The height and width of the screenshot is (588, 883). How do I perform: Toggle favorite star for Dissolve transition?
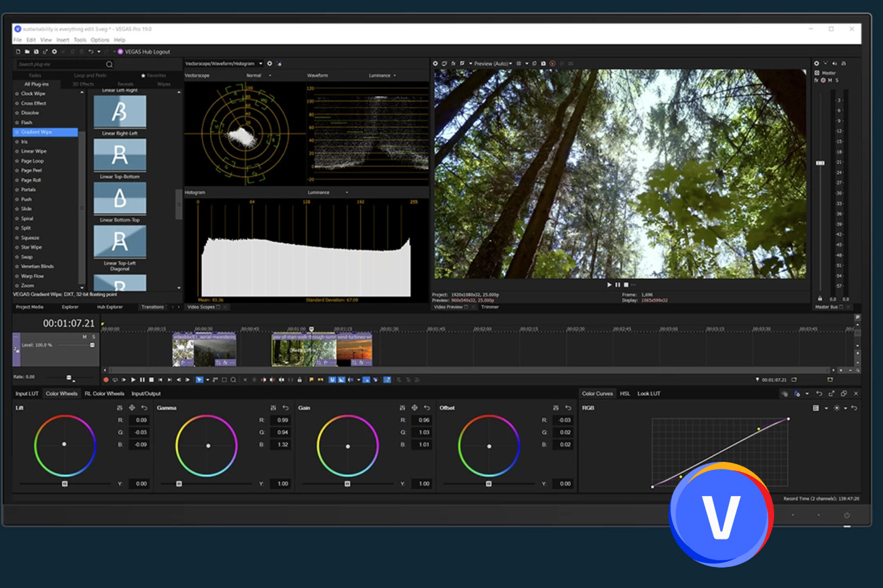(x=17, y=113)
